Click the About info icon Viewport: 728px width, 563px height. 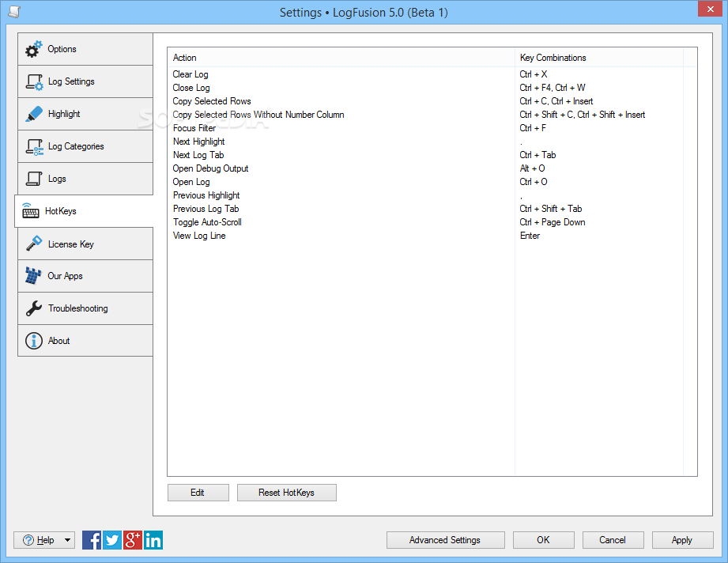pos(34,341)
